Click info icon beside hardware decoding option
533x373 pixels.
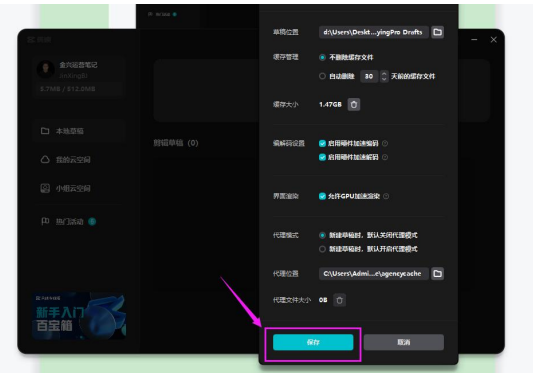point(385,157)
